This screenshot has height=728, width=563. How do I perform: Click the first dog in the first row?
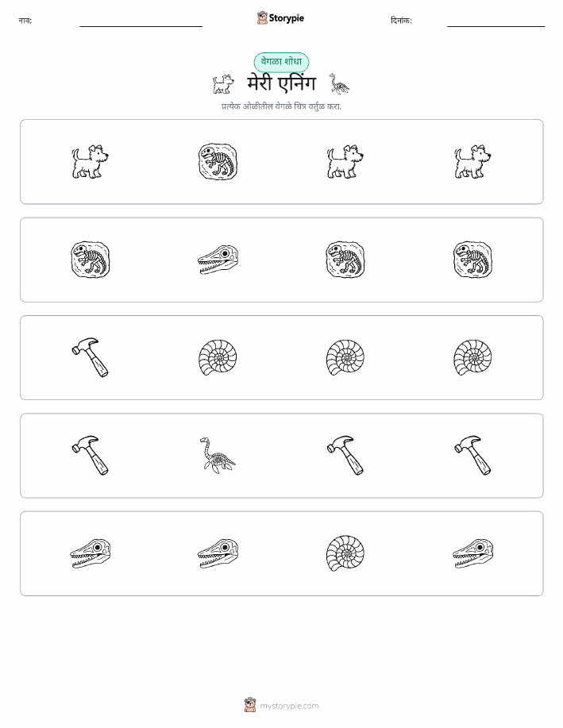90,162
